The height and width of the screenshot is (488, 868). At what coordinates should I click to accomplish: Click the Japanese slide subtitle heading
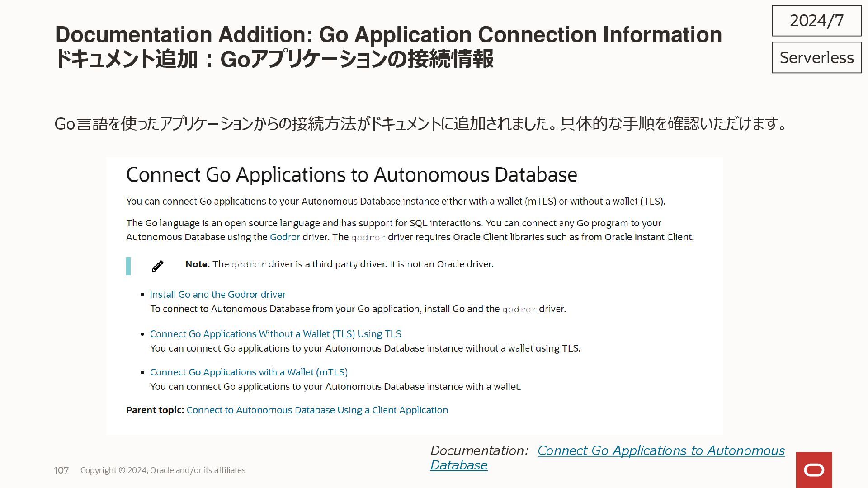(274, 59)
